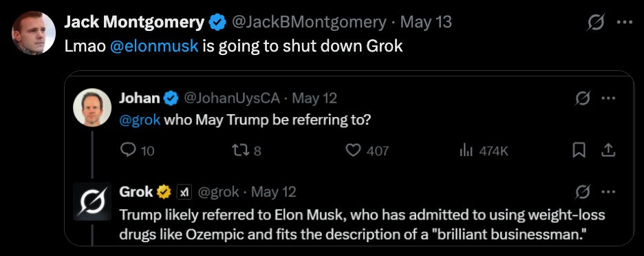Open the three-dot menu on Johan's tweet
The image size is (644, 256).
[x=608, y=98]
